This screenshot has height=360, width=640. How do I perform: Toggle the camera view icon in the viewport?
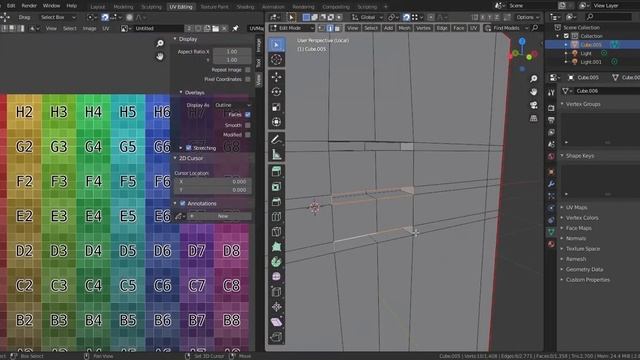(533, 105)
